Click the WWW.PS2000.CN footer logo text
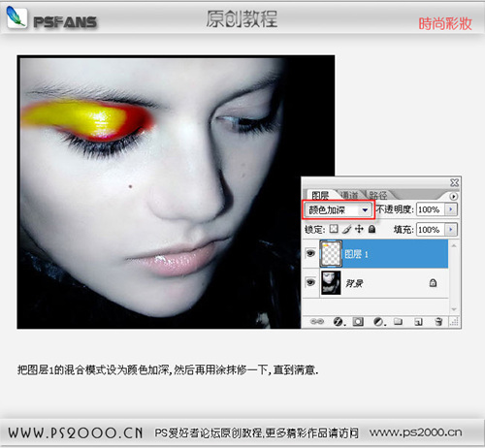 click(x=76, y=432)
